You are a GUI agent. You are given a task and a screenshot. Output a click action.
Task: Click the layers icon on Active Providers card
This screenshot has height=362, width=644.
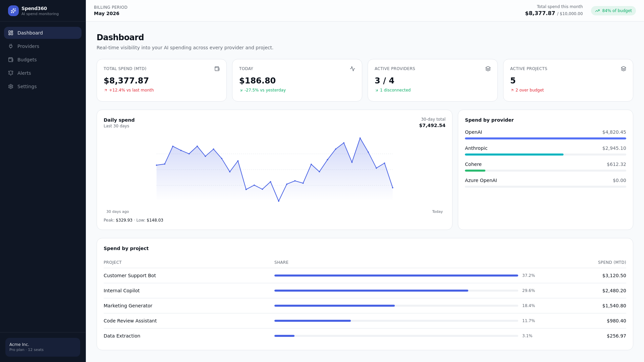coord(488,69)
